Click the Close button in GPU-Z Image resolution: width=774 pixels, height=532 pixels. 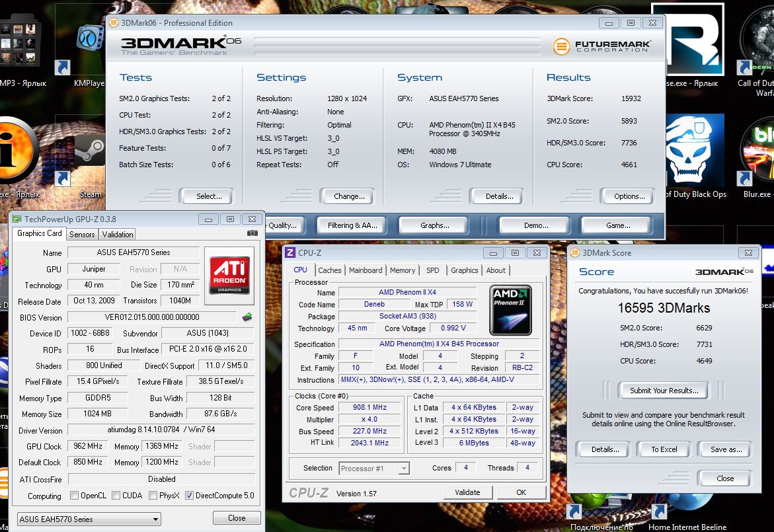237,517
